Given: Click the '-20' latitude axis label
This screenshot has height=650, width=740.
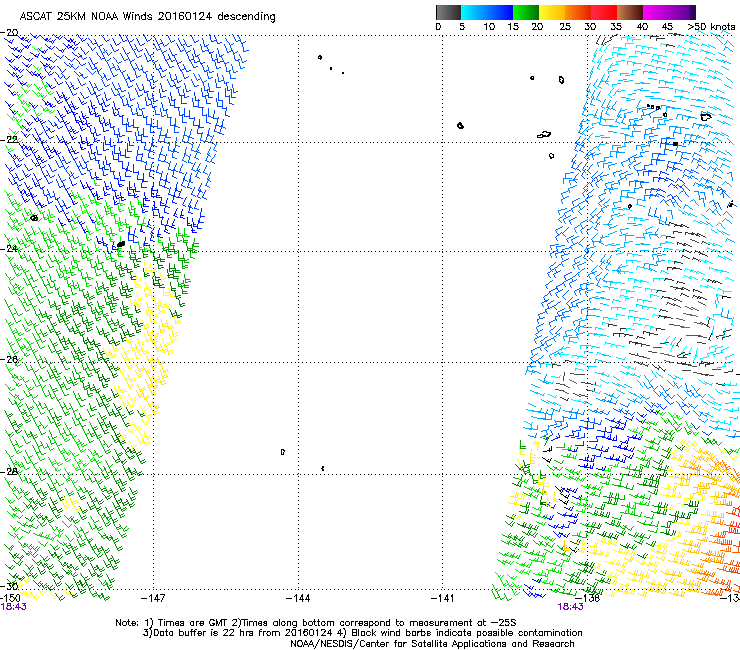Looking at the screenshot, I should (x=9, y=33).
